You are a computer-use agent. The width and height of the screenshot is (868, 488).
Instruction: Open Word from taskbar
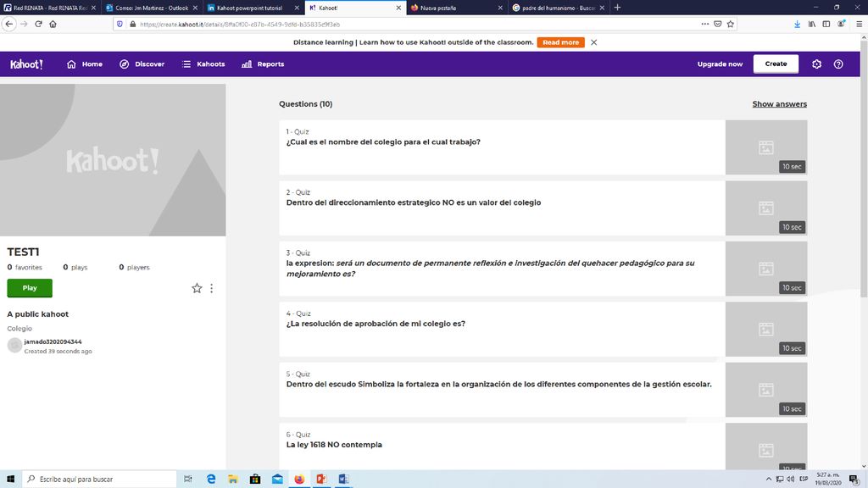(x=344, y=479)
